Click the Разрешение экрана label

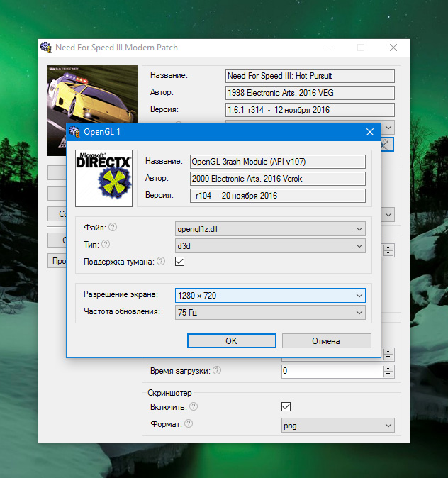[121, 294]
